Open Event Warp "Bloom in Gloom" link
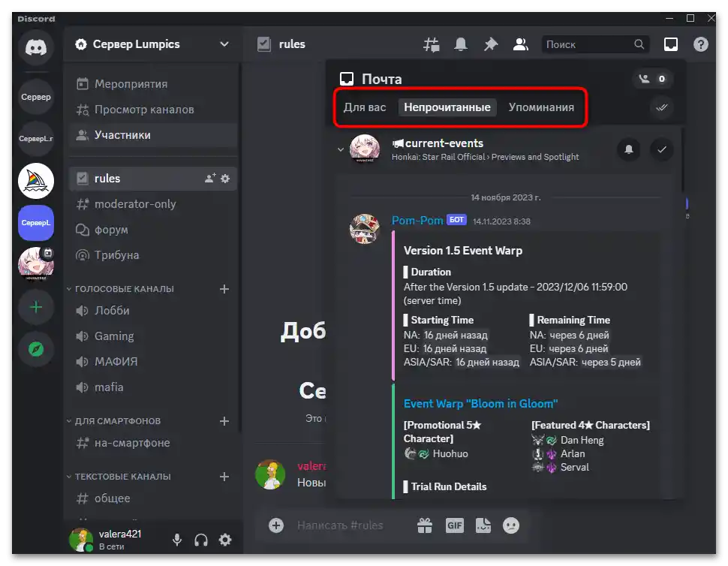This screenshot has height=566, width=728. pyautogui.click(x=480, y=404)
